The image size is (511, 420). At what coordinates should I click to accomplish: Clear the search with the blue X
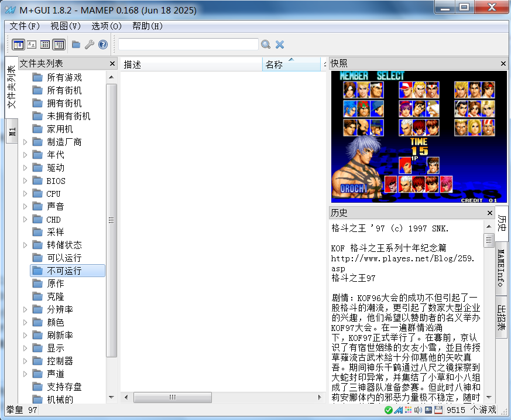click(280, 45)
